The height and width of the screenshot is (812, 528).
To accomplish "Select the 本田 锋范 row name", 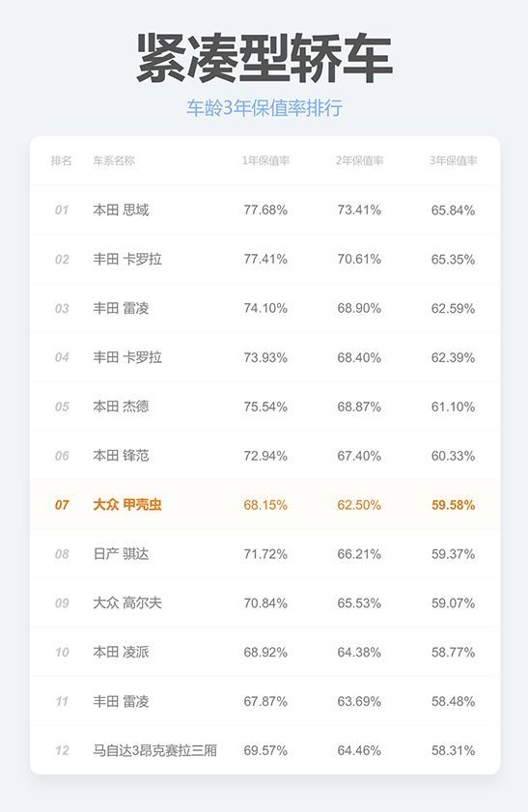I will 121,456.
